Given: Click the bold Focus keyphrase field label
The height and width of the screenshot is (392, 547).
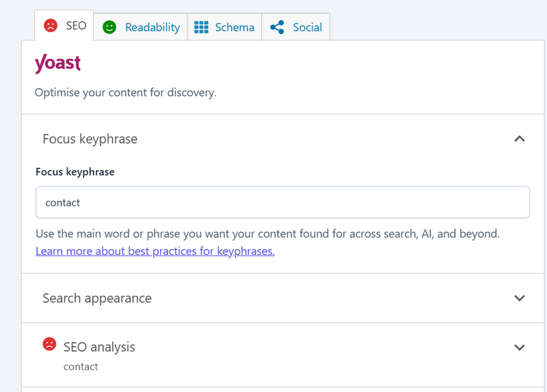Looking at the screenshot, I should 75,172.
